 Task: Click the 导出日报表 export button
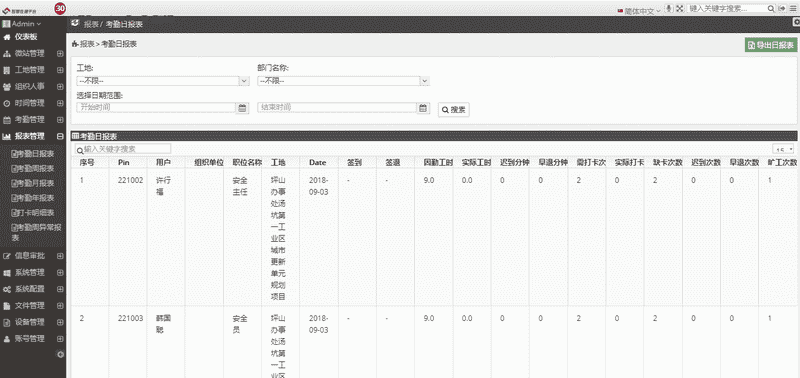tap(771, 45)
